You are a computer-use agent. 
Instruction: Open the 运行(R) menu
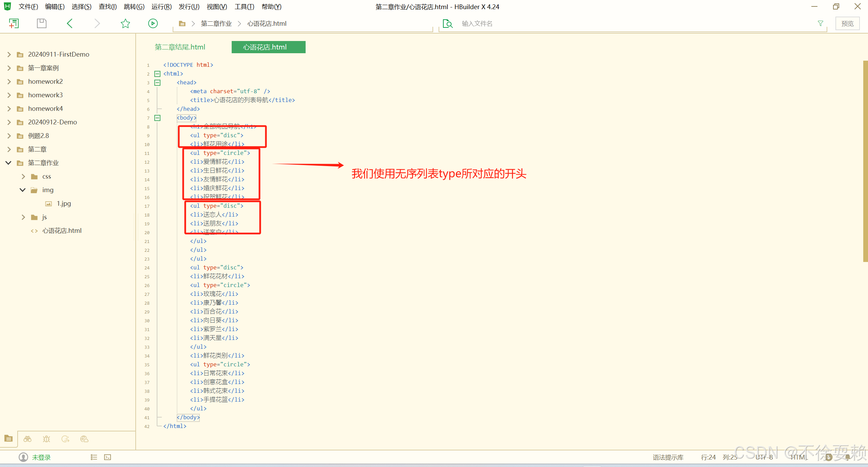pos(161,7)
